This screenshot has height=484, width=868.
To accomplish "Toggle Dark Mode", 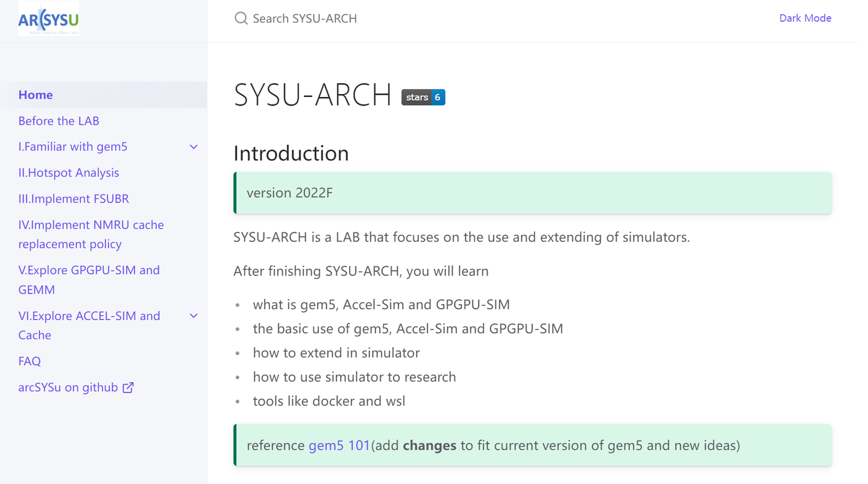I will [805, 18].
